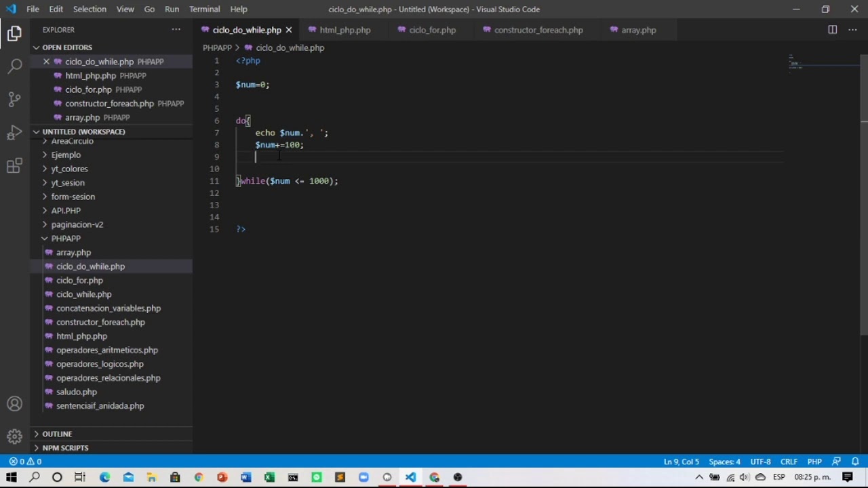The image size is (868, 488).
Task: Open PowerPoint from taskbar
Action: [222, 477]
